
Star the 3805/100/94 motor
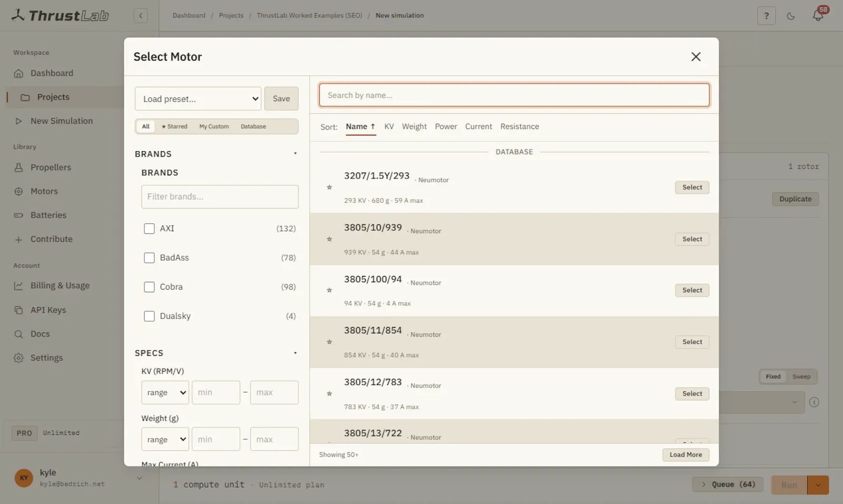click(329, 290)
